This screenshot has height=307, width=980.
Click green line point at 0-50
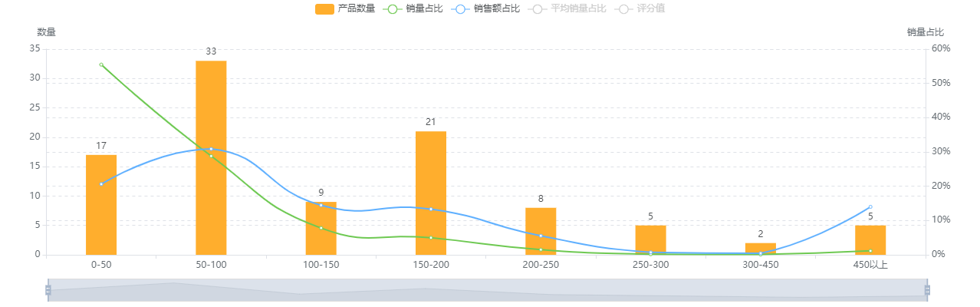point(101,64)
